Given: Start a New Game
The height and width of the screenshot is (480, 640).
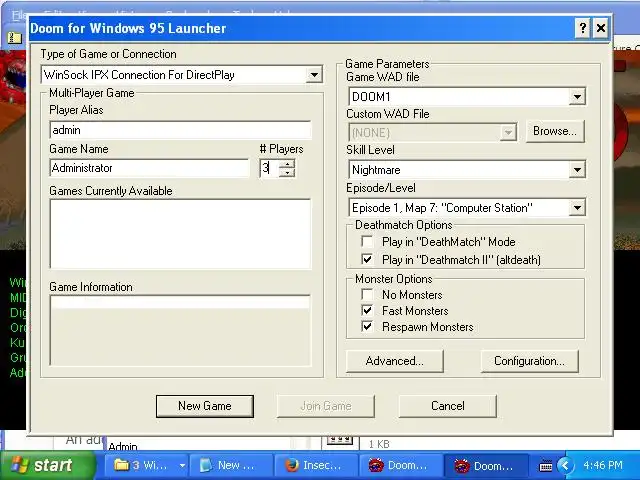Looking at the screenshot, I should click(204, 406).
